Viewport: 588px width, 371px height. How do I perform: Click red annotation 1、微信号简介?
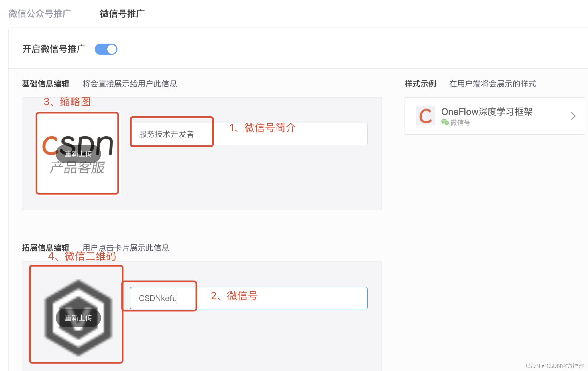(x=262, y=128)
